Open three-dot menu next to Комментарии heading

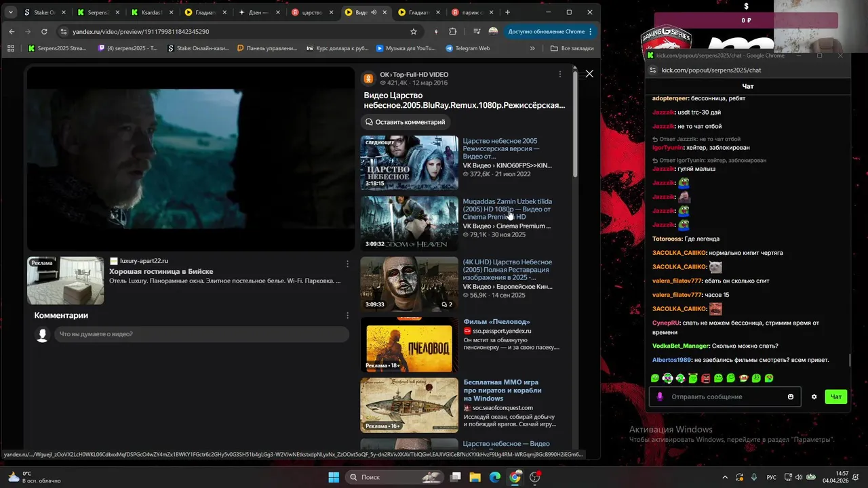coord(348,315)
